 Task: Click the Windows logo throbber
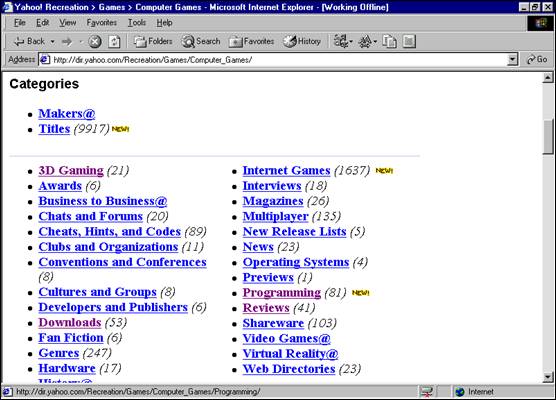(x=540, y=23)
